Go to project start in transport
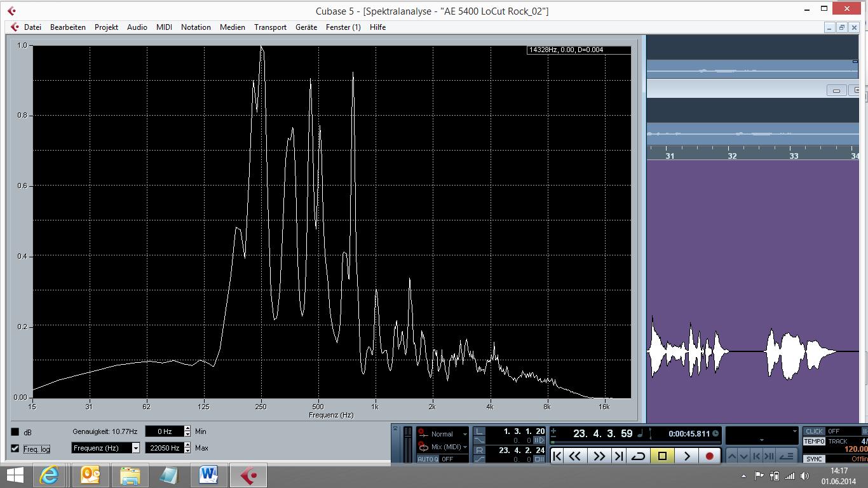868x488 pixels. [557, 456]
